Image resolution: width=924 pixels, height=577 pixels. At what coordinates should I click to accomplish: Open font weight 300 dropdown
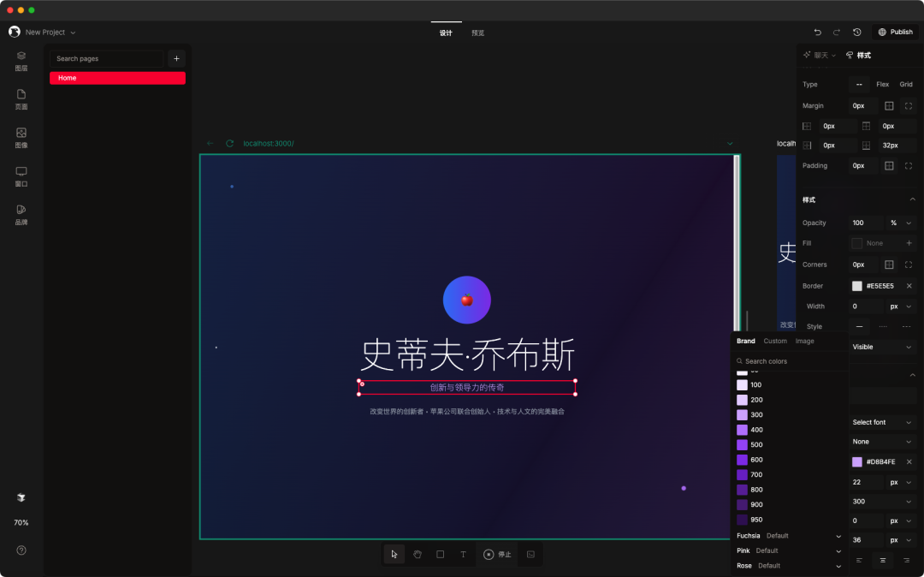click(x=882, y=502)
